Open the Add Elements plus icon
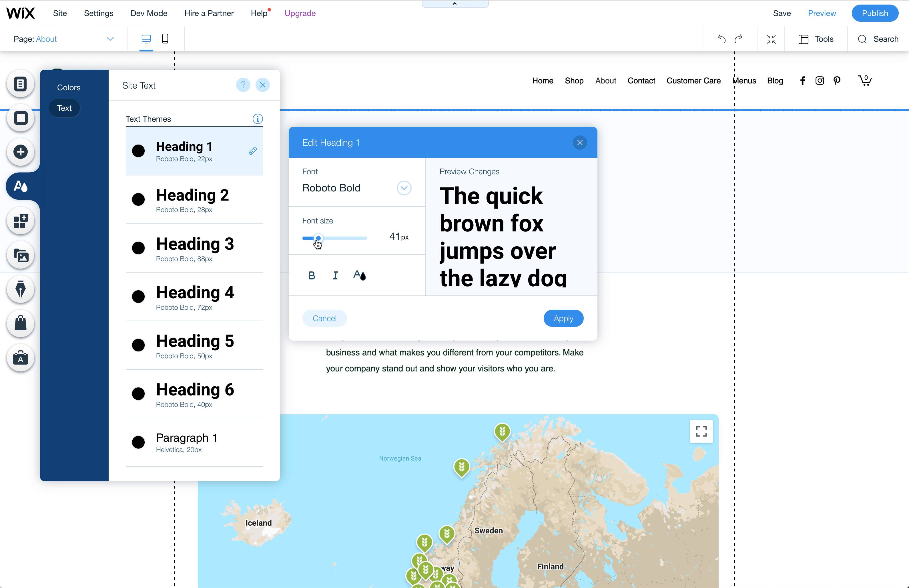909x588 pixels. [x=21, y=152]
